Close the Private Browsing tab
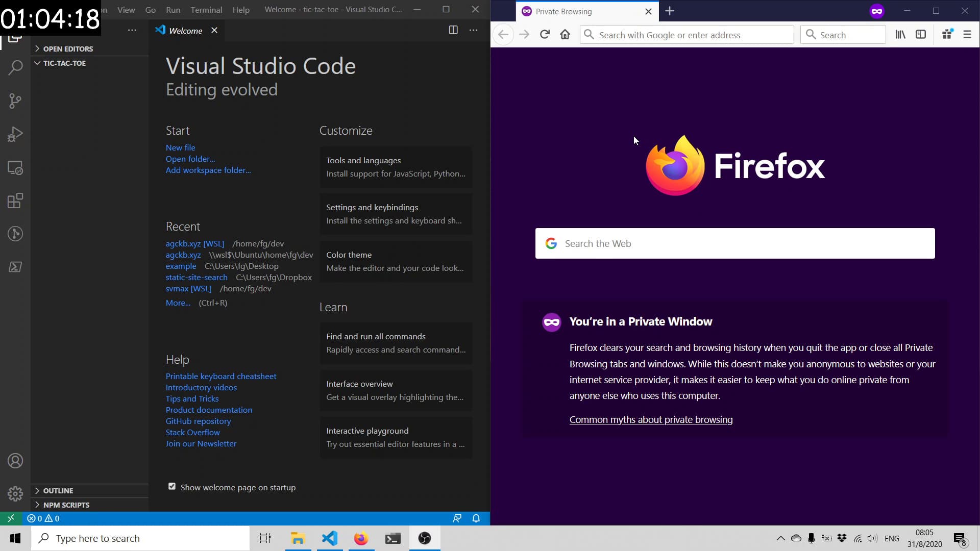The image size is (980, 551). pyautogui.click(x=648, y=11)
